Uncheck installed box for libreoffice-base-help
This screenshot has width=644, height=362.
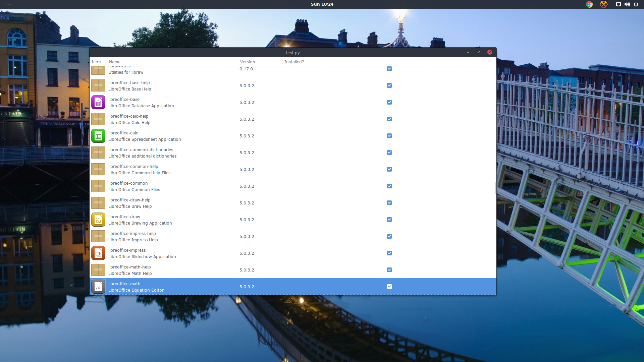389,85
